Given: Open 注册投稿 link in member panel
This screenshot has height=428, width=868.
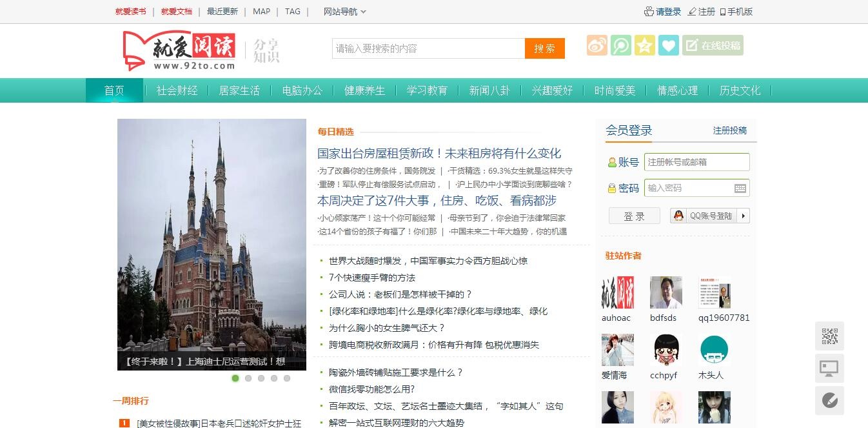Looking at the screenshot, I should click(x=730, y=130).
